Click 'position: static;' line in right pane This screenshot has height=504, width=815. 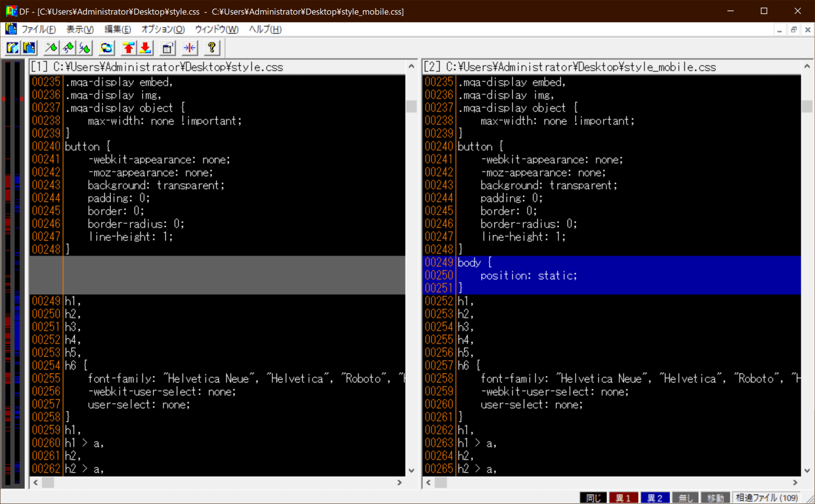click(529, 275)
